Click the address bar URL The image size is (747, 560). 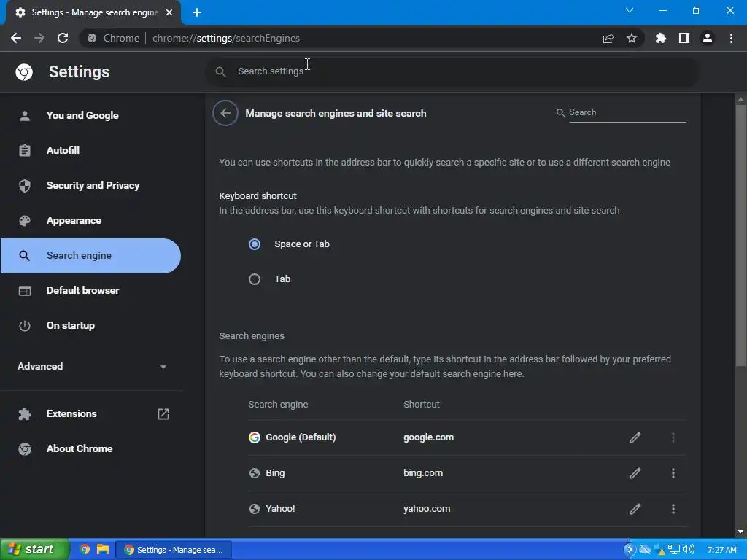tap(226, 38)
